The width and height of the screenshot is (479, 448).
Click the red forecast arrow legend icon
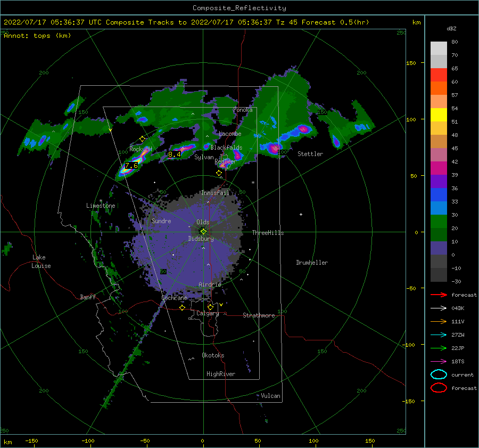click(x=439, y=295)
